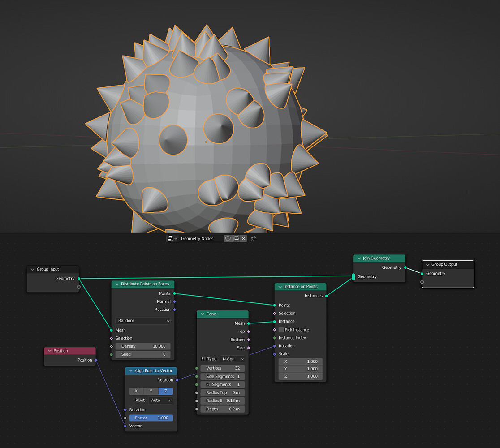The height and width of the screenshot is (448, 500).
Task: Click Distribute Points Selection input socket
Action: [x=111, y=338]
